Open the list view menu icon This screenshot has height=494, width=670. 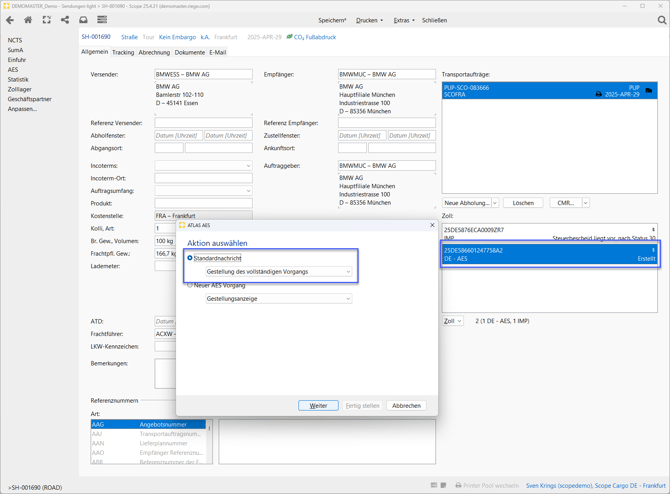tap(102, 20)
